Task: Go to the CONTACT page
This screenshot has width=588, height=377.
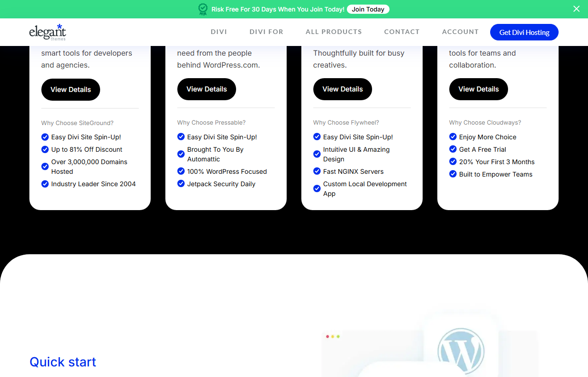Action: click(x=402, y=32)
